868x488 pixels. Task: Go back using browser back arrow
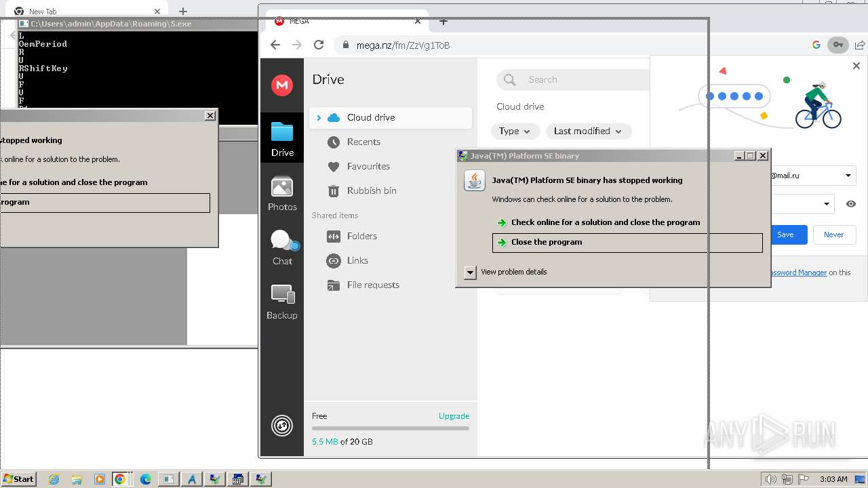coord(275,45)
